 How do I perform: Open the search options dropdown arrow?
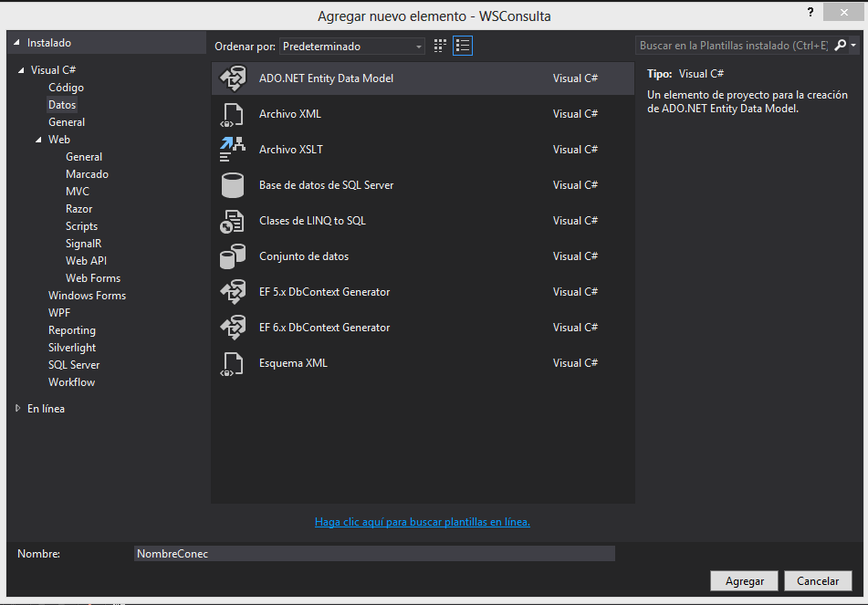point(853,46)
